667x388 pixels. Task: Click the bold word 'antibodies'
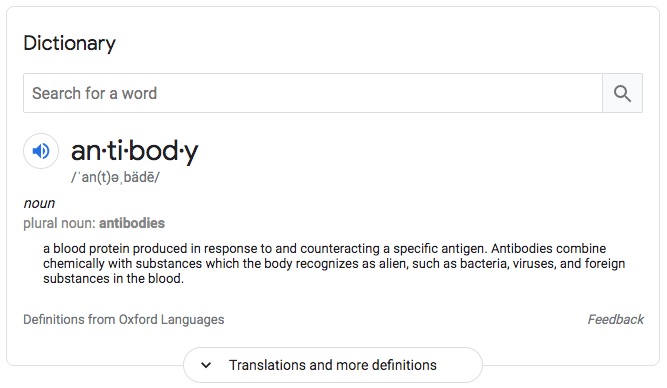coord(132,223)
